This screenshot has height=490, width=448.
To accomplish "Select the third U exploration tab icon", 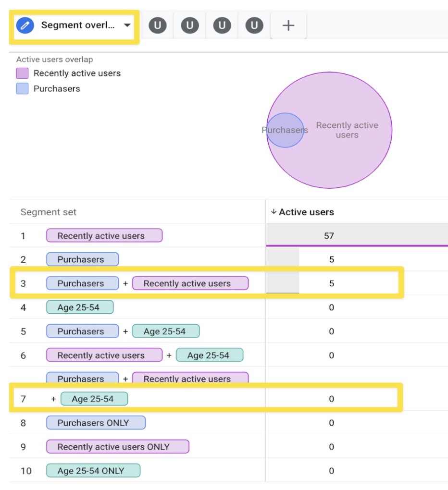I will (222, 25).
